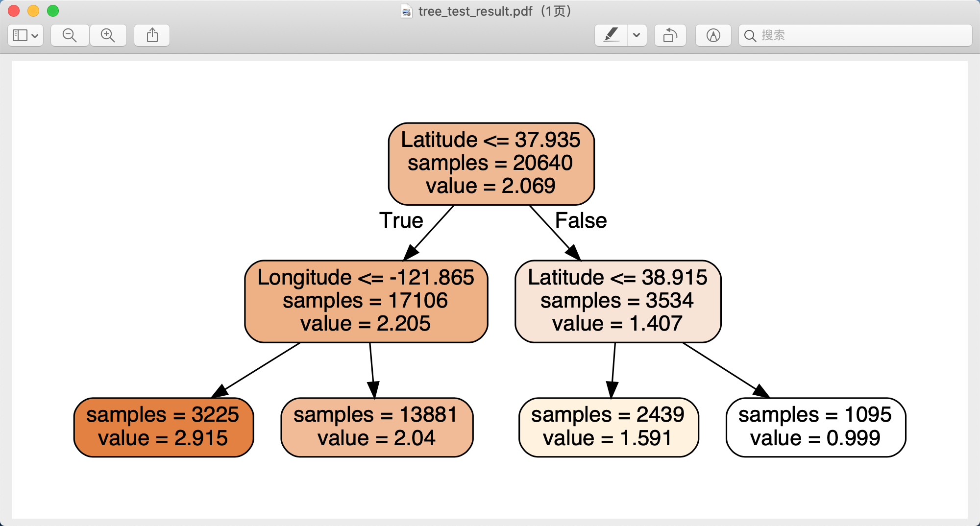Open the sidebar view options menu

click(x=25, y=35)
